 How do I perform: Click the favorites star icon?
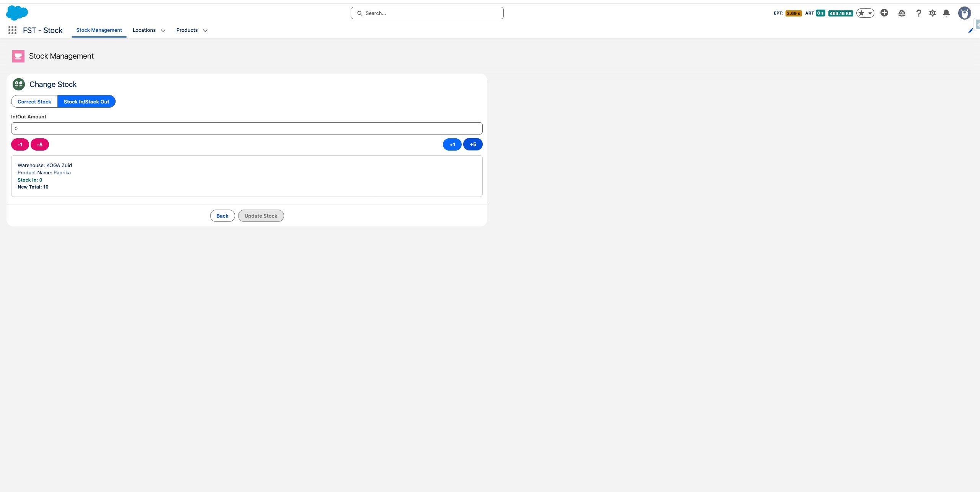[861, 13]
